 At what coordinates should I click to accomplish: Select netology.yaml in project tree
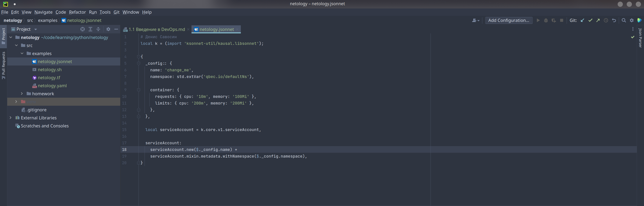tap(52, 86)
